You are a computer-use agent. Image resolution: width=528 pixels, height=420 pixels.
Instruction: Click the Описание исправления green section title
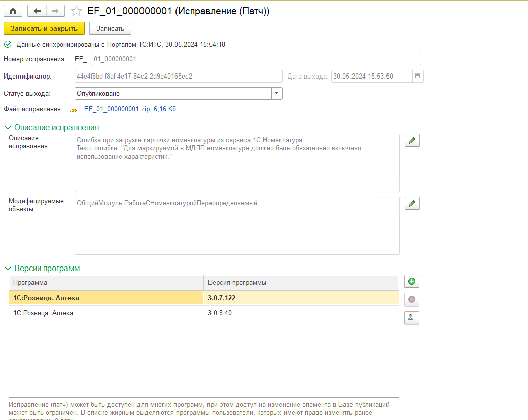(x=57, y=128)
